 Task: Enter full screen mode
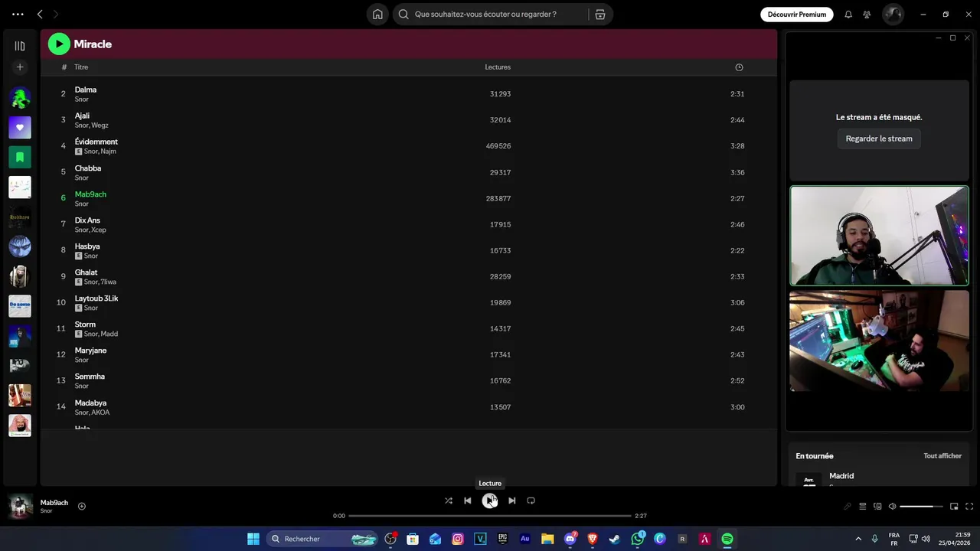pos(969,506)
